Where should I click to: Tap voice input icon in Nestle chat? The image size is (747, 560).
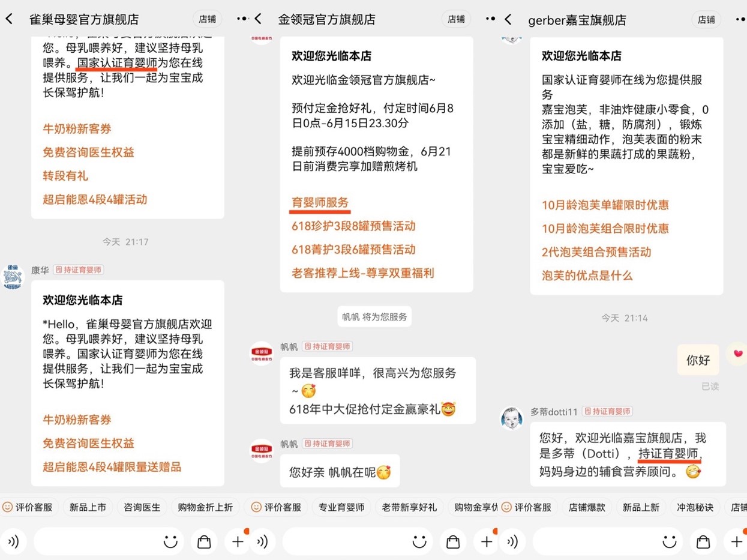(13, 542)
